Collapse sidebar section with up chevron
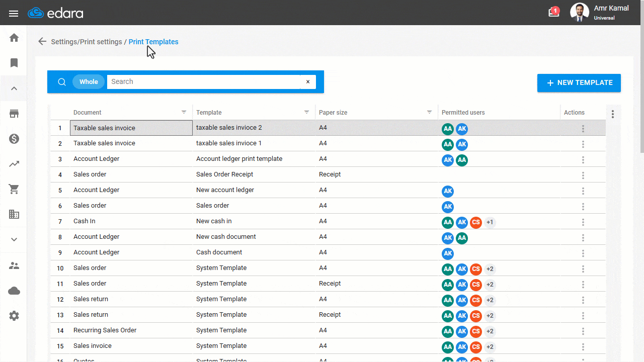Viewport: 644px width, 362px height. click(x=14, y=88)
